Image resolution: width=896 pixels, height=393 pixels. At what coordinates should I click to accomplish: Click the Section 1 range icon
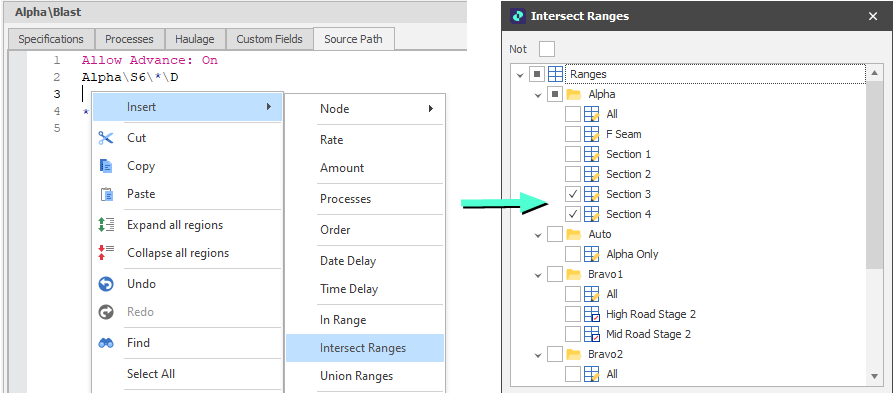(591, 154)
